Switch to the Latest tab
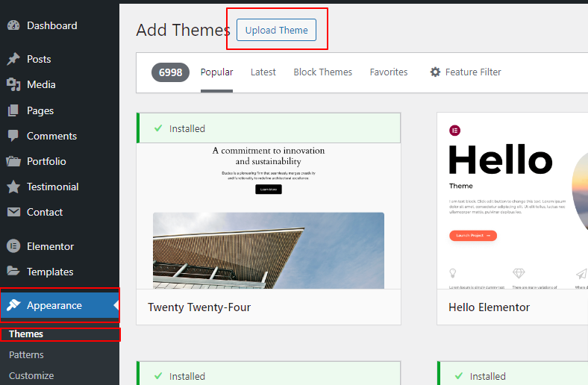The height and width of the screenshot is (385, 588). [x=263, y=72]
